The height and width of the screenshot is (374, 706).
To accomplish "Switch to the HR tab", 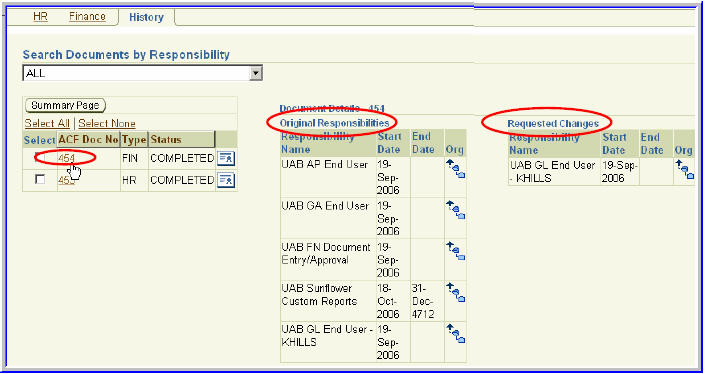I will [x=41, y=17].
